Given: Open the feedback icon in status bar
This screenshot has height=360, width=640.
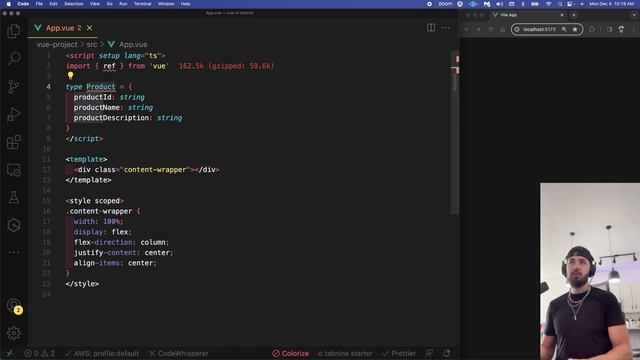Looking at the screenshot, I should (429, 353).
